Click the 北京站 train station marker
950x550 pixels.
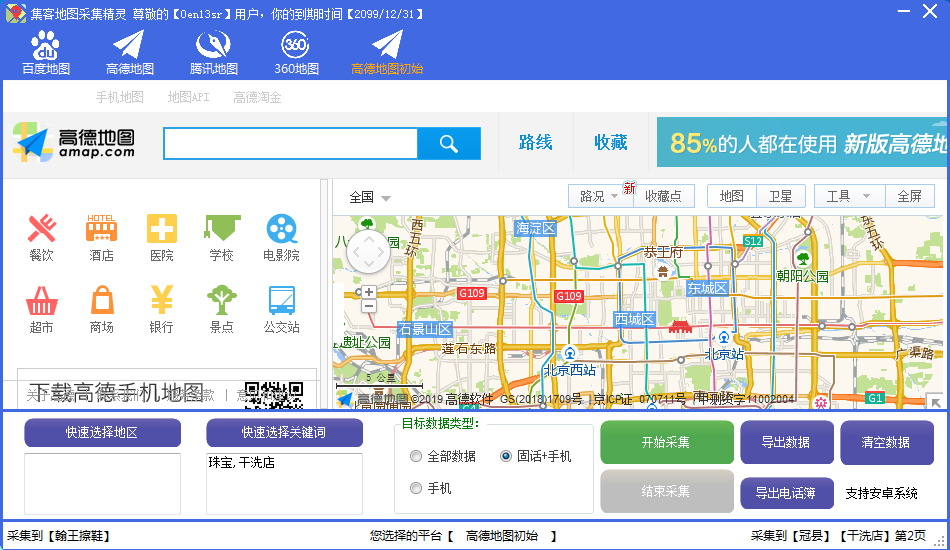724,337
